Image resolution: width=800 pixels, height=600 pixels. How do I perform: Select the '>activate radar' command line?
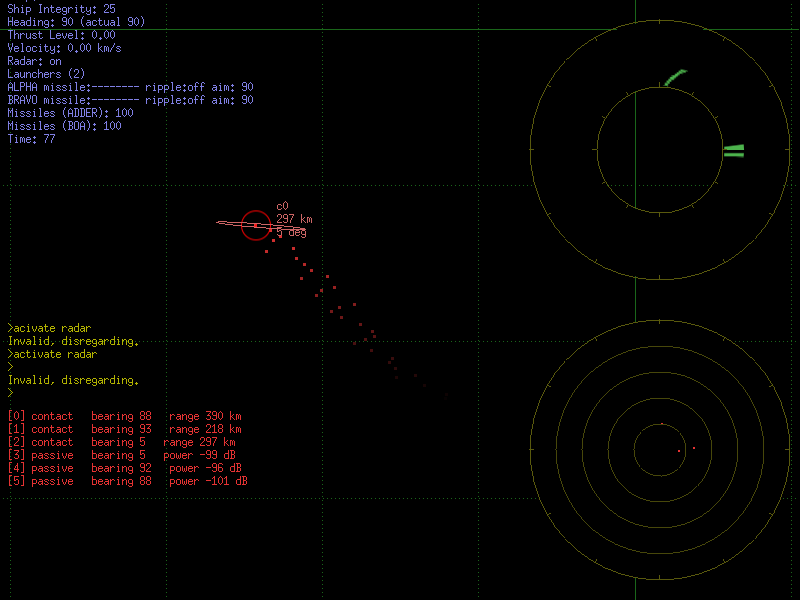(53, 354)
